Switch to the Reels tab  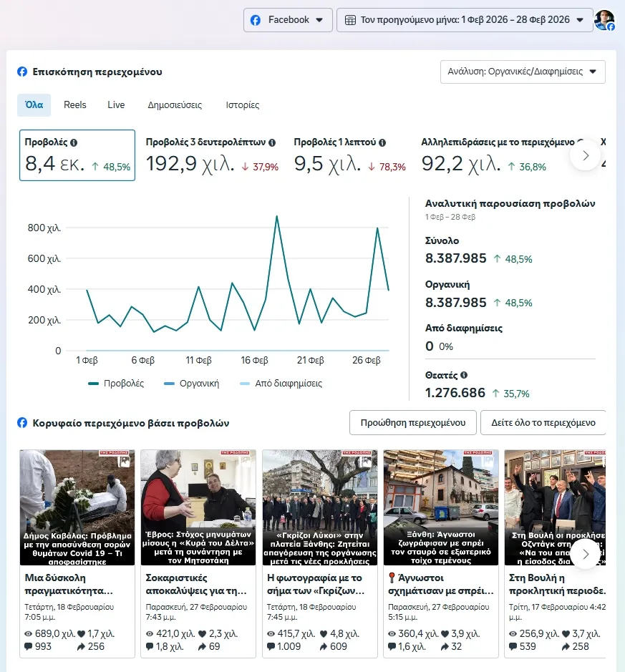click(x=75, y=105)
